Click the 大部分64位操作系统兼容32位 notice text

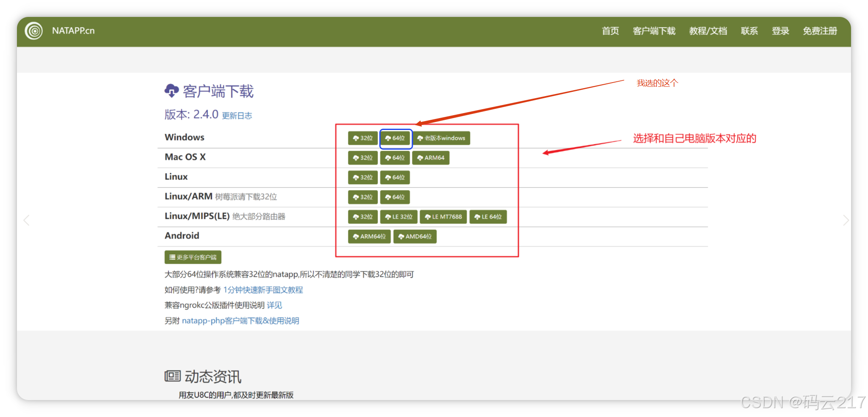coord(289,274)
